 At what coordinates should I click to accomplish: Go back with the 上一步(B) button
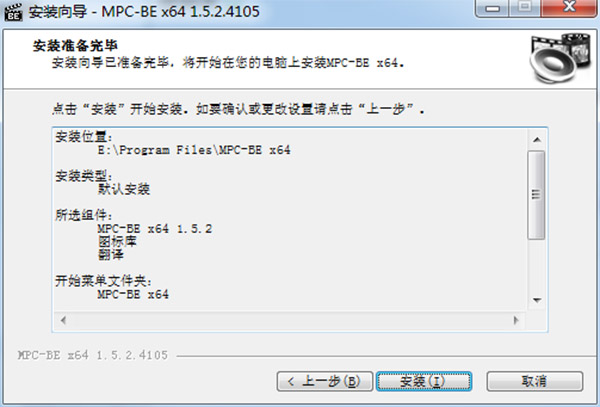(x=325, y=381)
